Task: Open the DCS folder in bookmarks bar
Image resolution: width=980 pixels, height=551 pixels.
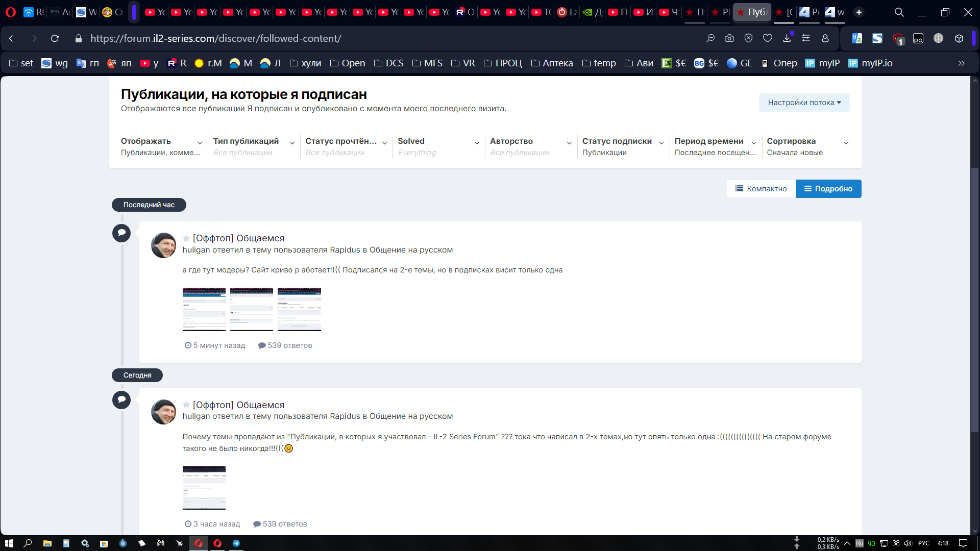Action: (x=388, y=63)
